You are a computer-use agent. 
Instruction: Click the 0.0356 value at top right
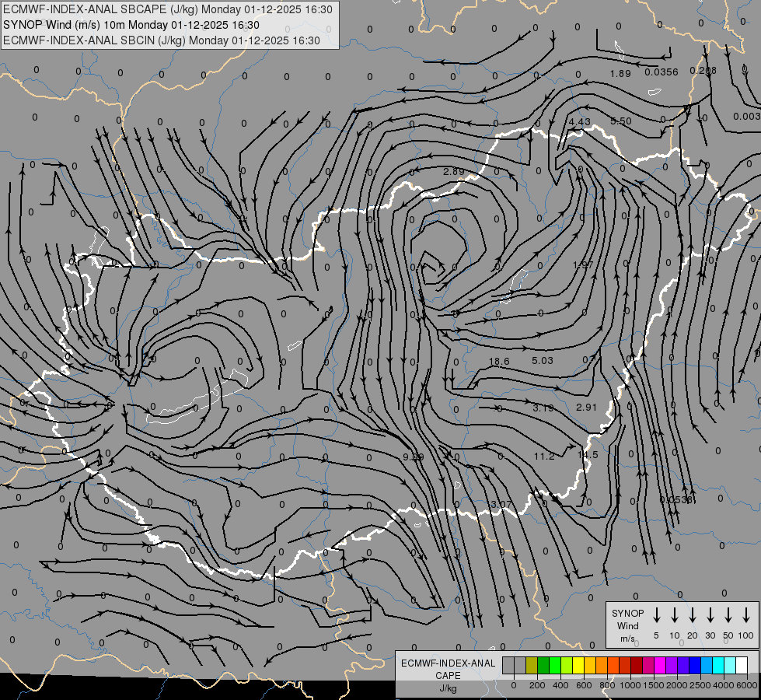tap(661, 72)
